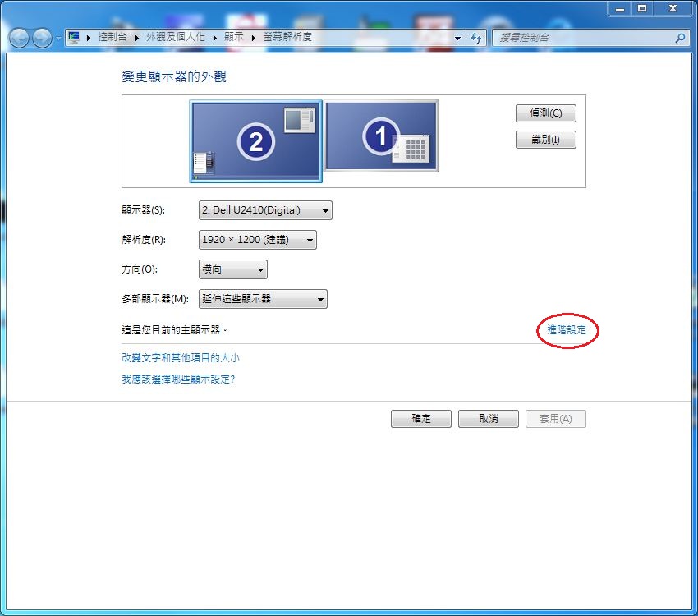Click the Forward navigation arrow

pos(43,39)
